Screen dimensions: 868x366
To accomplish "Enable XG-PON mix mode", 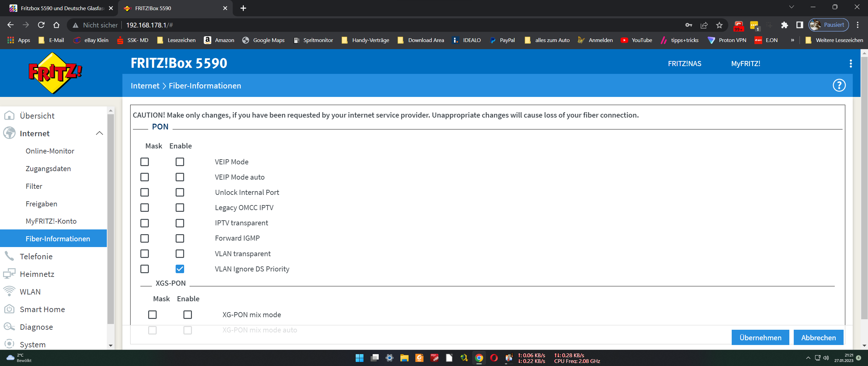I will pyautogui.click(x=188, y=315).
